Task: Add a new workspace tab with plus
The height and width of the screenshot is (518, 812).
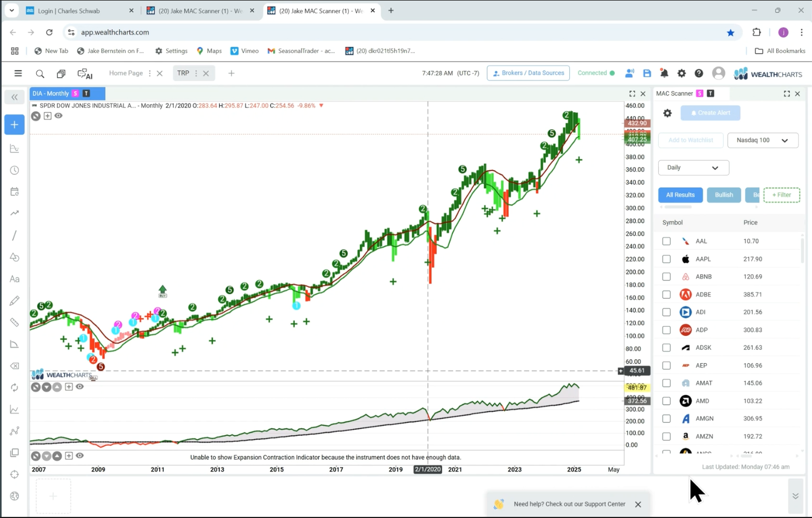Action: pyautogui.click(x=231, y=73)
